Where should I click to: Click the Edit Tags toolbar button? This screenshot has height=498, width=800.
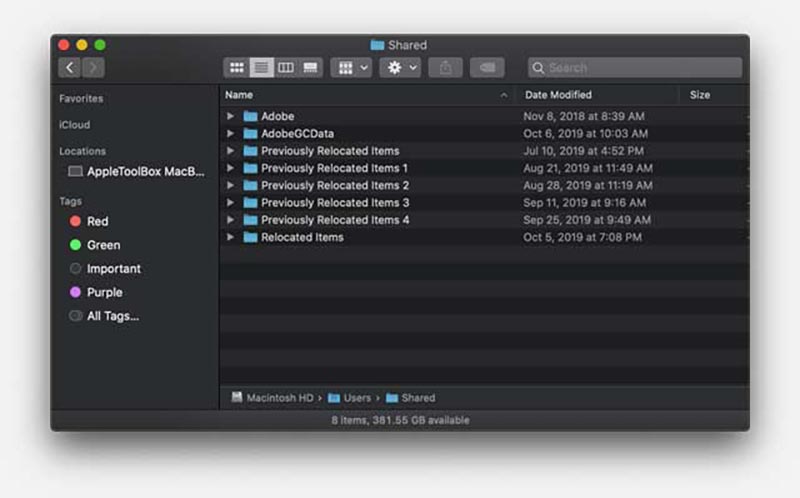(x=487, y=68)
